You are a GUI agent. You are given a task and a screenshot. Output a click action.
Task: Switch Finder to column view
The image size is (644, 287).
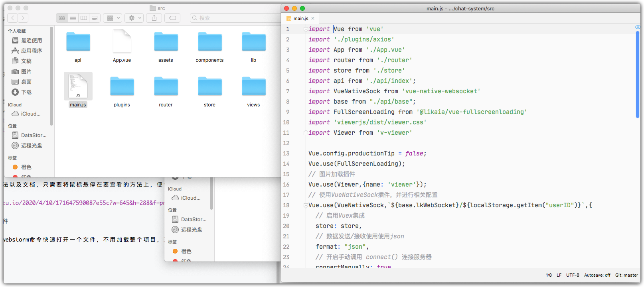pos(84,18)
